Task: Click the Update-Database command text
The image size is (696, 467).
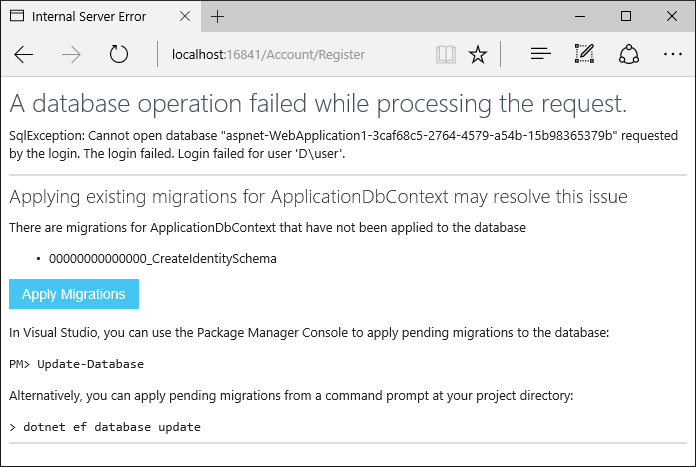Action: (91, 364)
